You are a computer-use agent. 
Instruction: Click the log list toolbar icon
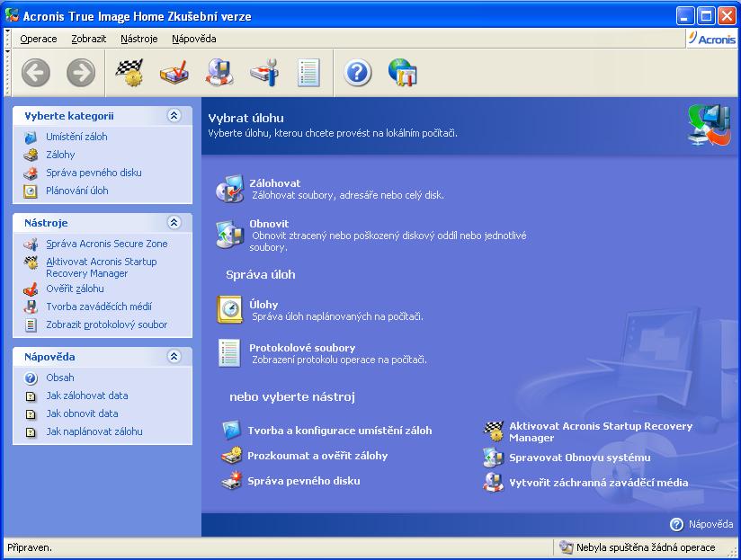[309, 73]
